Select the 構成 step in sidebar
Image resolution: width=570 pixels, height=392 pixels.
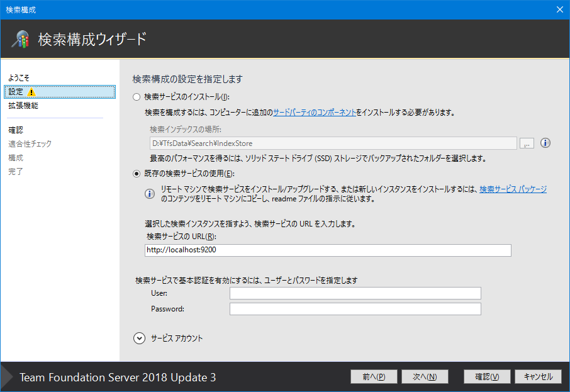[16, 158]
